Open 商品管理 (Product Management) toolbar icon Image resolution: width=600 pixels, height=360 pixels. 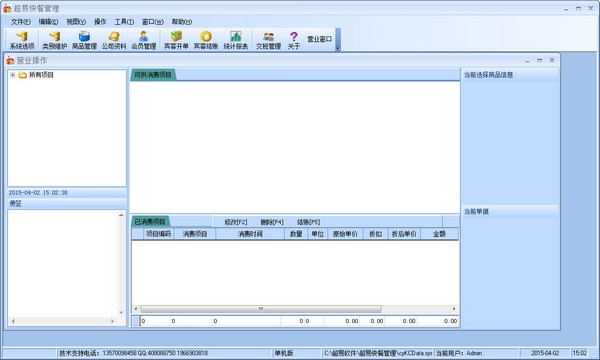[84, 40]
